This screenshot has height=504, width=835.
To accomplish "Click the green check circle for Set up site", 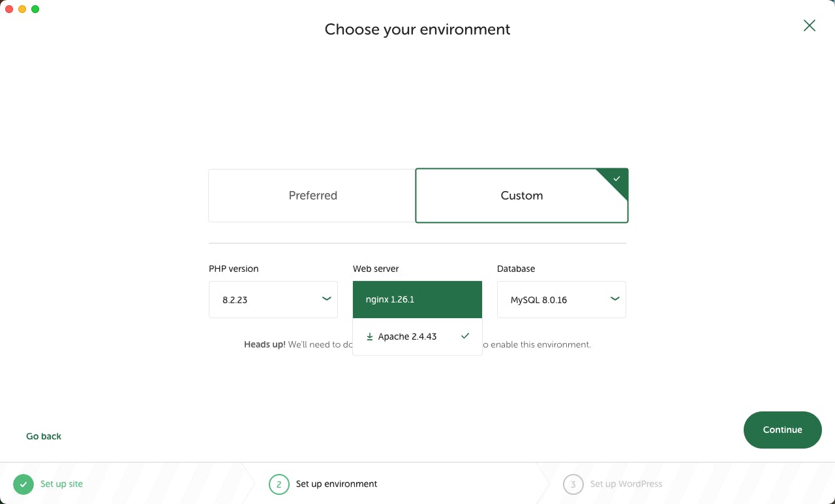I will pos(23,484).
